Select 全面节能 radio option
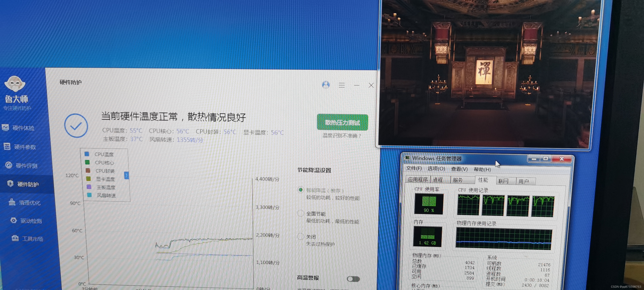 [x=300, y=213]
